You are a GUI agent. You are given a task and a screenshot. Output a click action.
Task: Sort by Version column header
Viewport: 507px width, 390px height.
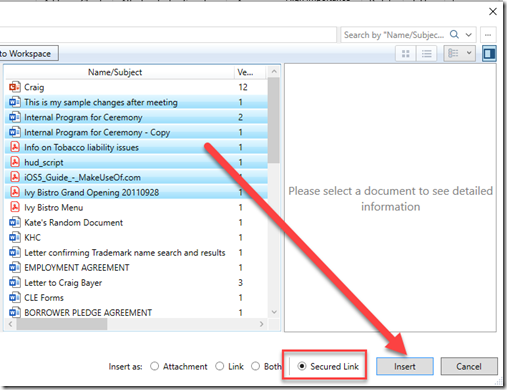[x=245, y=72]
